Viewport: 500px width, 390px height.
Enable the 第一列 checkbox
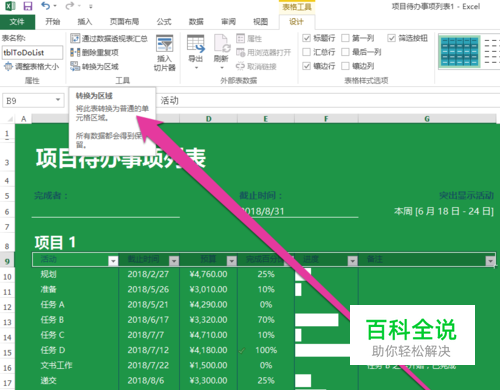[345, 38]
